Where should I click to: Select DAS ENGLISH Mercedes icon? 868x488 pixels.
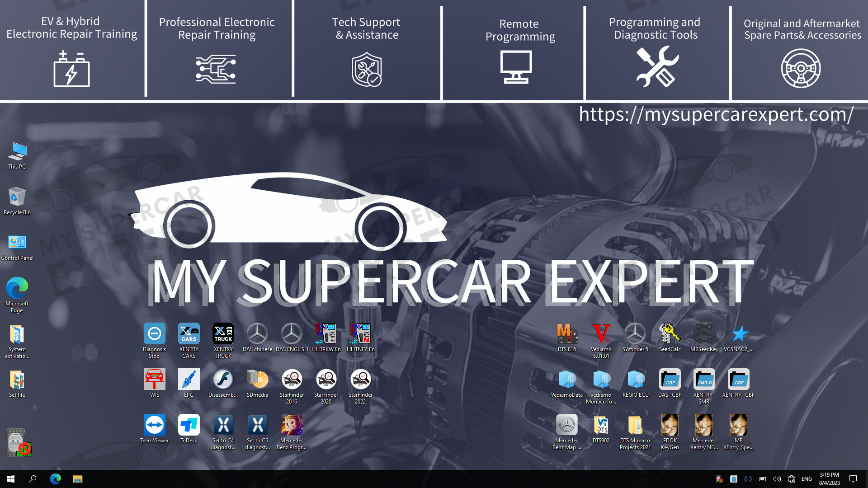(x=292, y=334)
